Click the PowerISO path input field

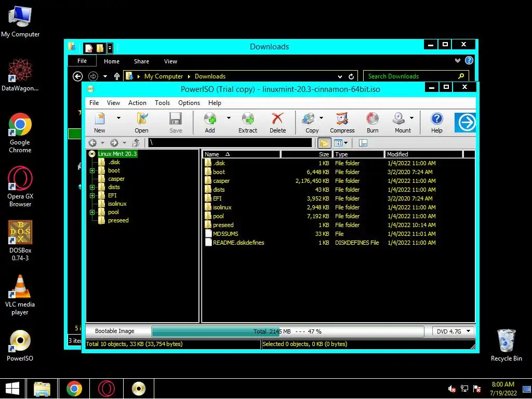(x=230, y=143)
